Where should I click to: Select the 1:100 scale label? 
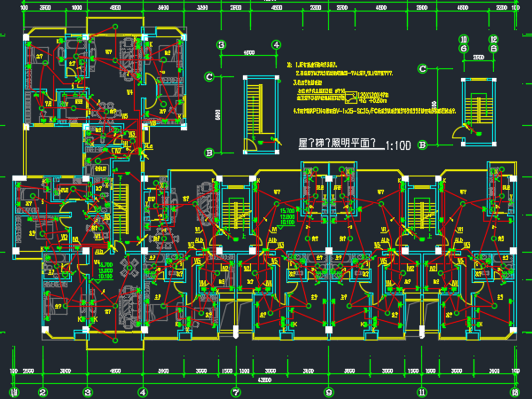[398, 145]
